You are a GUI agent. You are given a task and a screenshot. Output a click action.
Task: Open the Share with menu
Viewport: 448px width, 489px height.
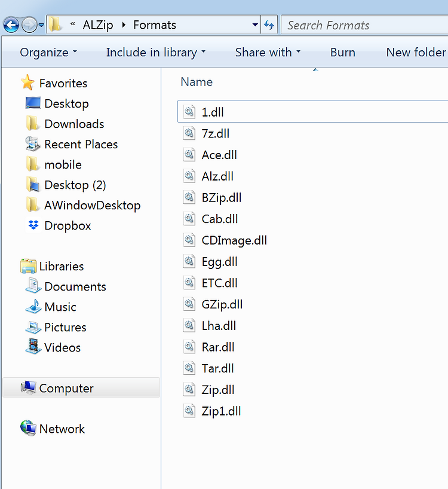(x=268, y=53)
